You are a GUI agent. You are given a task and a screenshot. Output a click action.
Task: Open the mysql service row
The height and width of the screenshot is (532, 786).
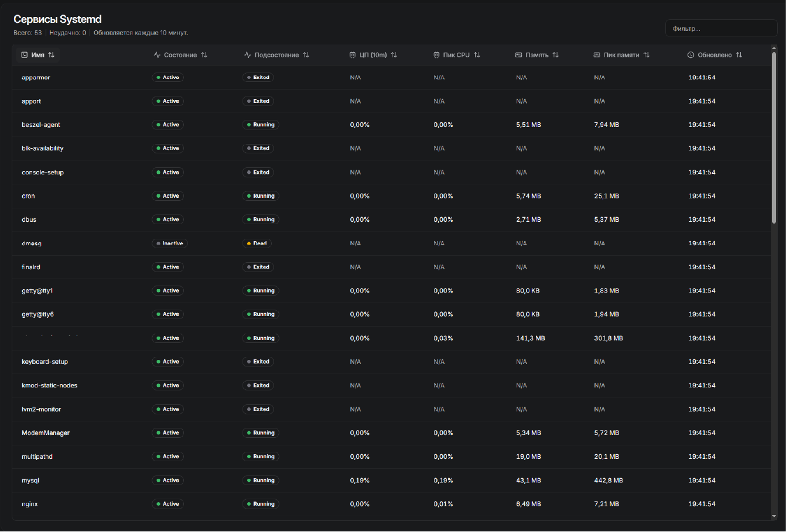[30, 480]
